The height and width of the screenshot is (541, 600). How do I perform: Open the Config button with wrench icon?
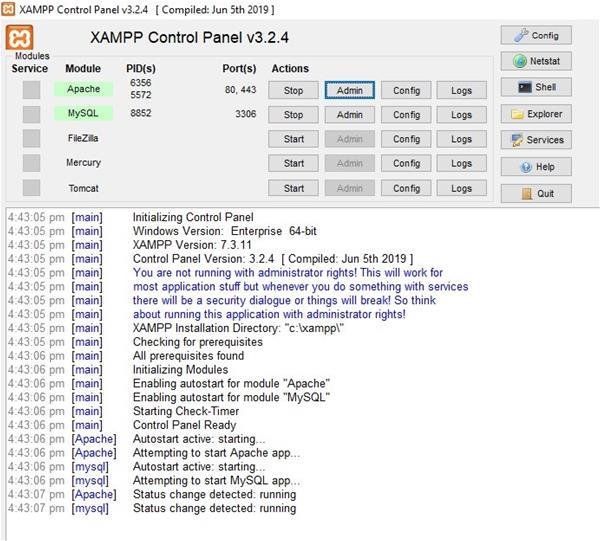coord(536,35)
